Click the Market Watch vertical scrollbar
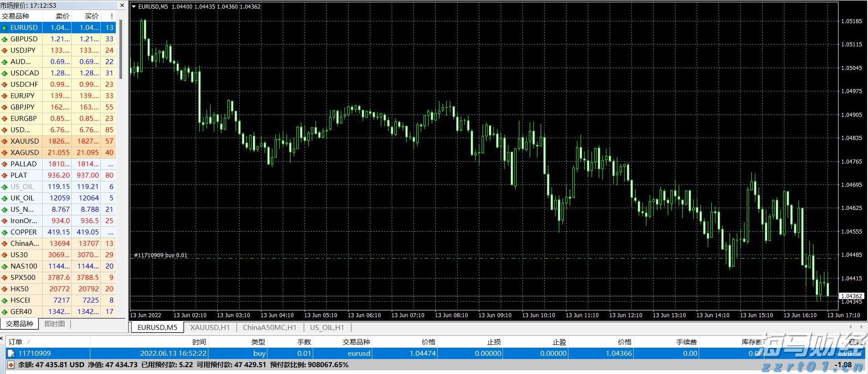This screenshot has height=374, width=868. point(121,50)
